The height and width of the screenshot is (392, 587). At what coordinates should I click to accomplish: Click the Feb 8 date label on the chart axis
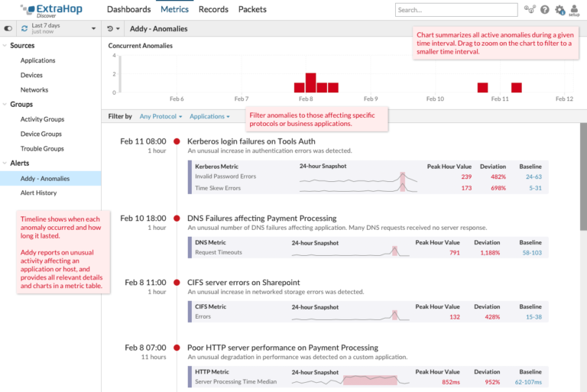pos(306,99)
